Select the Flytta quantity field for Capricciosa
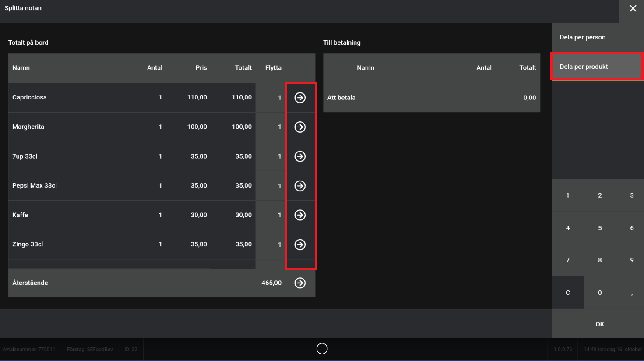Screen dimensions: 644x361 271,98
